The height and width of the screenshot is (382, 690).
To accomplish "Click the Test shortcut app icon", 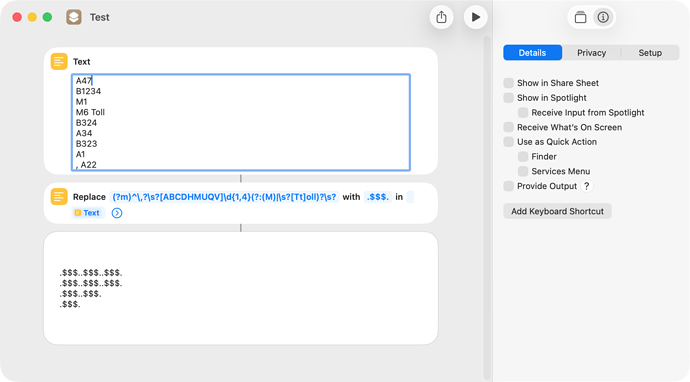I will point(74,17).
